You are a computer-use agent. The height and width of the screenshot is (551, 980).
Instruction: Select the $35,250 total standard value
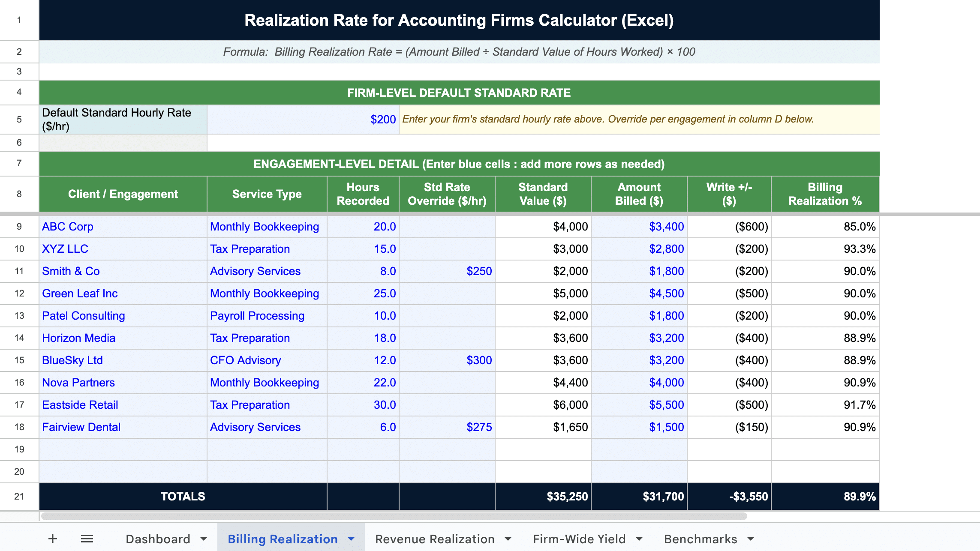(543, 497)
